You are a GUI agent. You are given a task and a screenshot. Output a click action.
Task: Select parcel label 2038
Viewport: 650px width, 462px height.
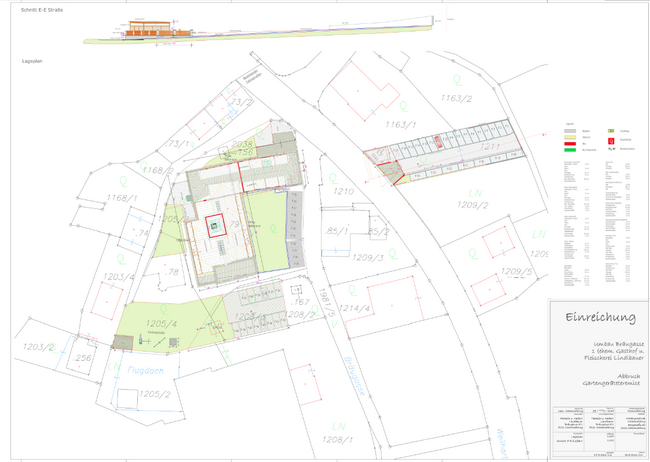242,144
